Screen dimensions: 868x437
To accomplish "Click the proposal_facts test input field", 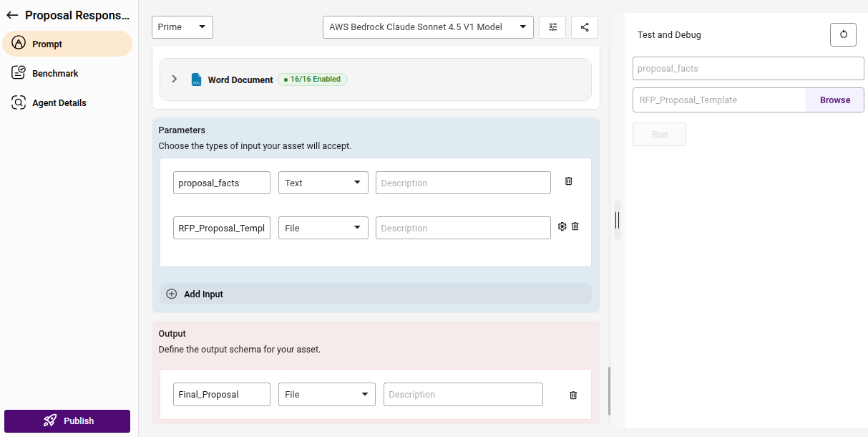I will tap(748, 69).
